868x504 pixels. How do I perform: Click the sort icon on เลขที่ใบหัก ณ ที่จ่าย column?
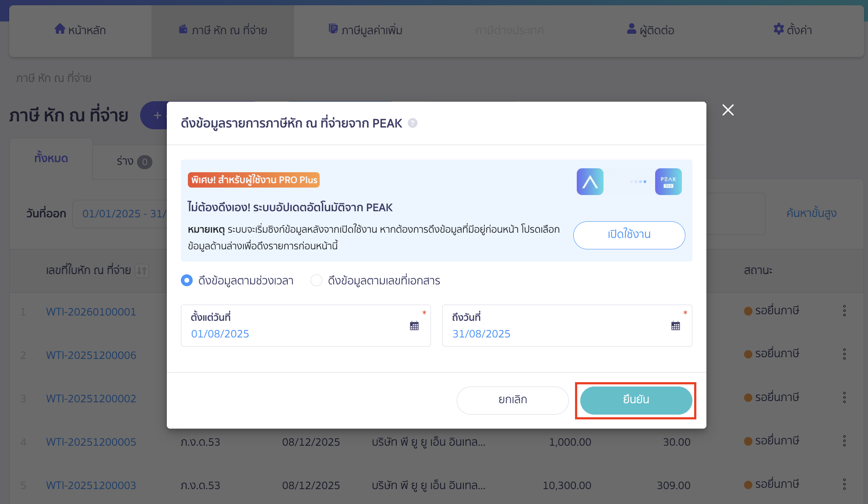141,271
